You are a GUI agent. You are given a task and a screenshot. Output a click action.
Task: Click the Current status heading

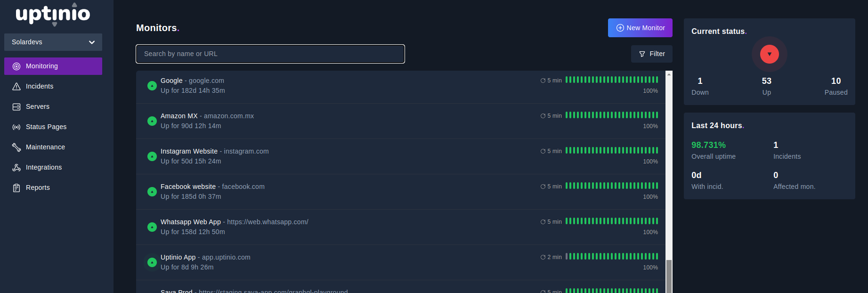[x=719, y=31]
